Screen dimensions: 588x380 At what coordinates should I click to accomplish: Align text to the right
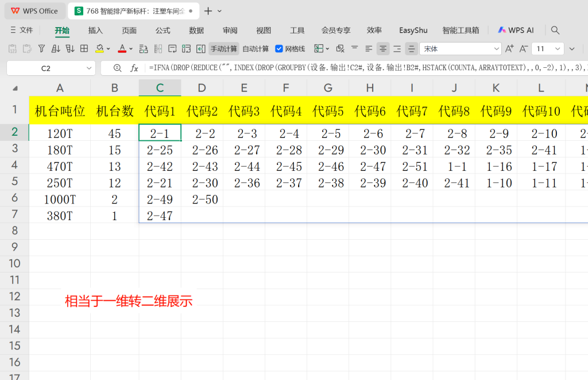click(397, 49)
